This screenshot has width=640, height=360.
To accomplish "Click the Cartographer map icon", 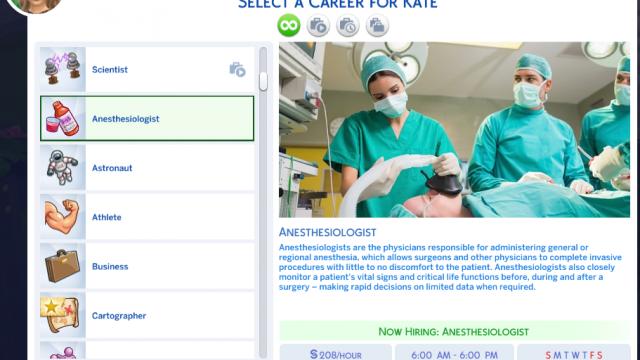I will pyautogui.click(x=62, y=316).
